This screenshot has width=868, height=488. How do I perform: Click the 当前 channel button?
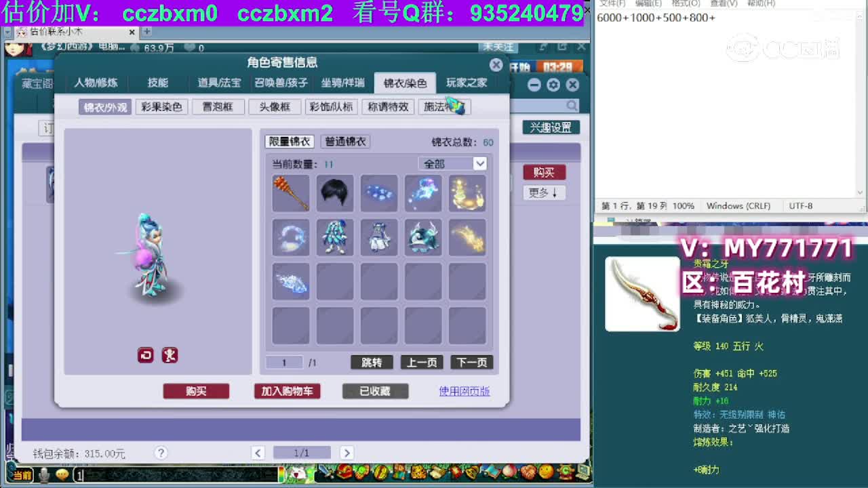click(x=21, y=475)
